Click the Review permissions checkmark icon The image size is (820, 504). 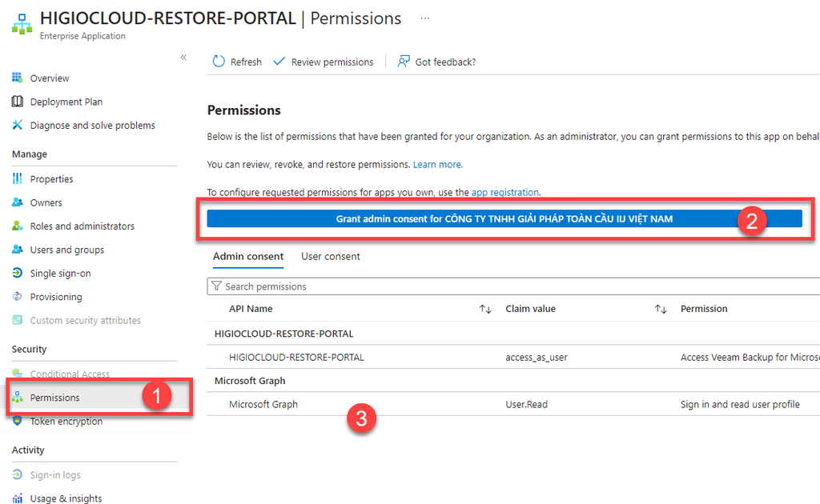coord(279,62)
